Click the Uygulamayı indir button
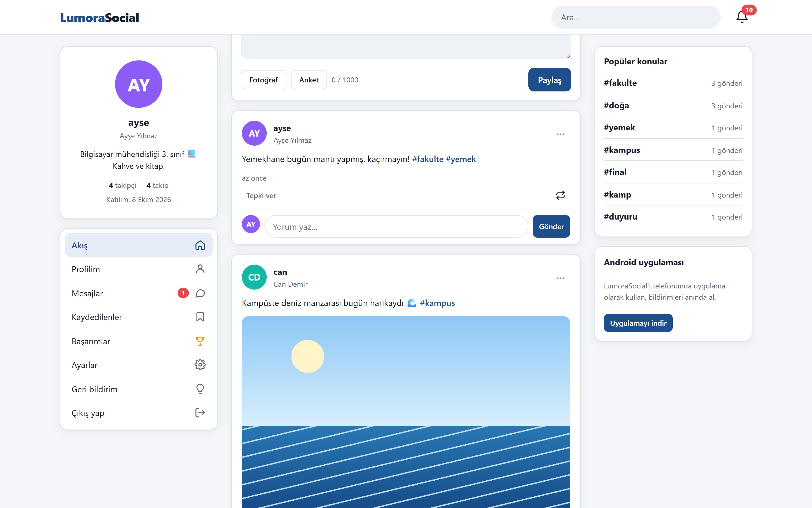 pos(638,323)
